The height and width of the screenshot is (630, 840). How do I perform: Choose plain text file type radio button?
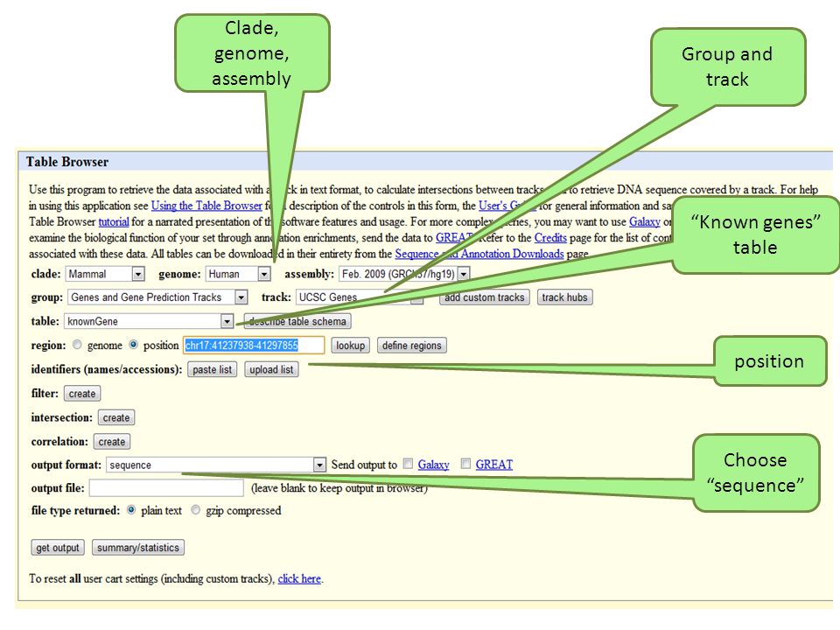pyautogui.click(x=131, y=510)
